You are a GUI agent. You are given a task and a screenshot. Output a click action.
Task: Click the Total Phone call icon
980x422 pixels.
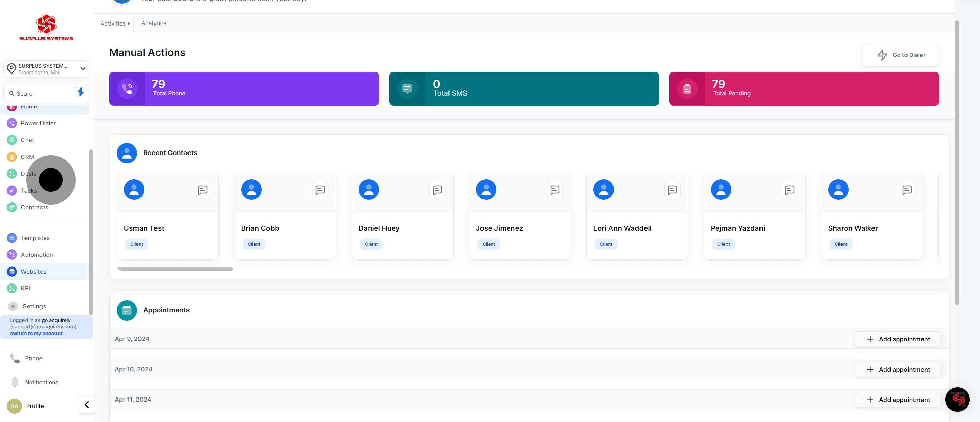coord(127,89)
